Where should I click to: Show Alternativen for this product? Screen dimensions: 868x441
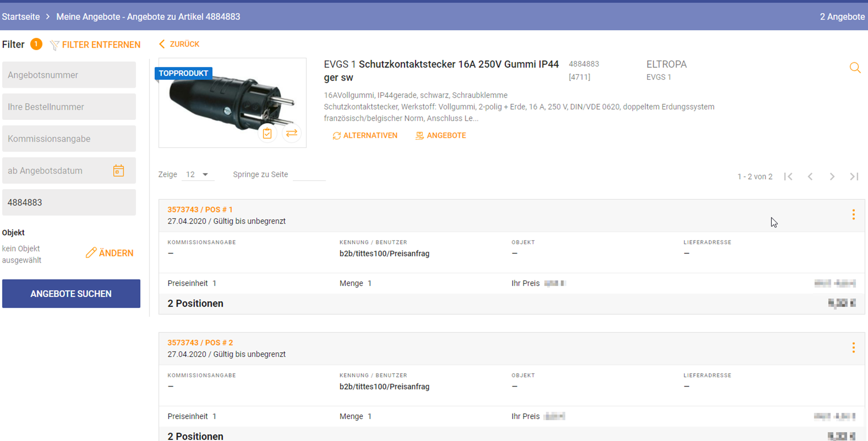point(365,136)
